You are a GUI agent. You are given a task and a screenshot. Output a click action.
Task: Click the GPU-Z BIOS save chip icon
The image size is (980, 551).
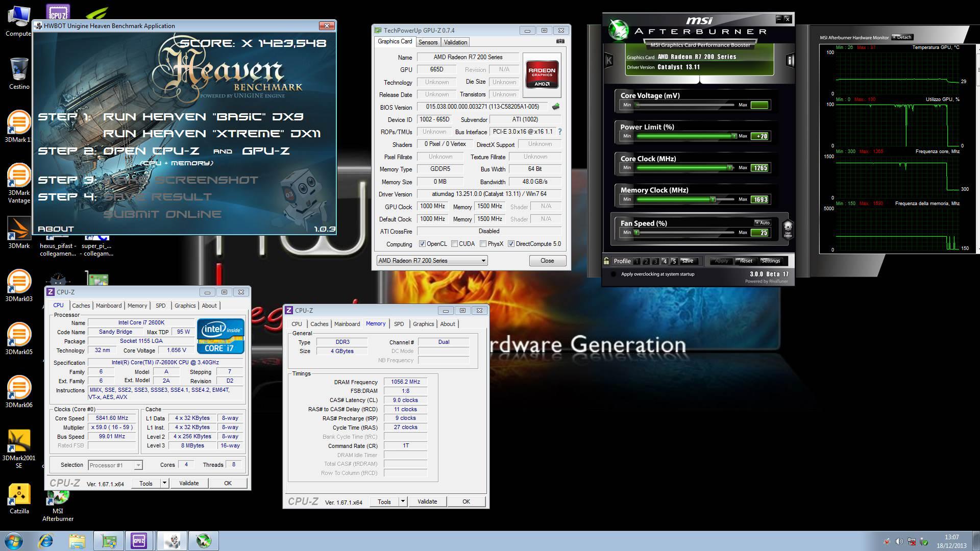pos(556,107)
